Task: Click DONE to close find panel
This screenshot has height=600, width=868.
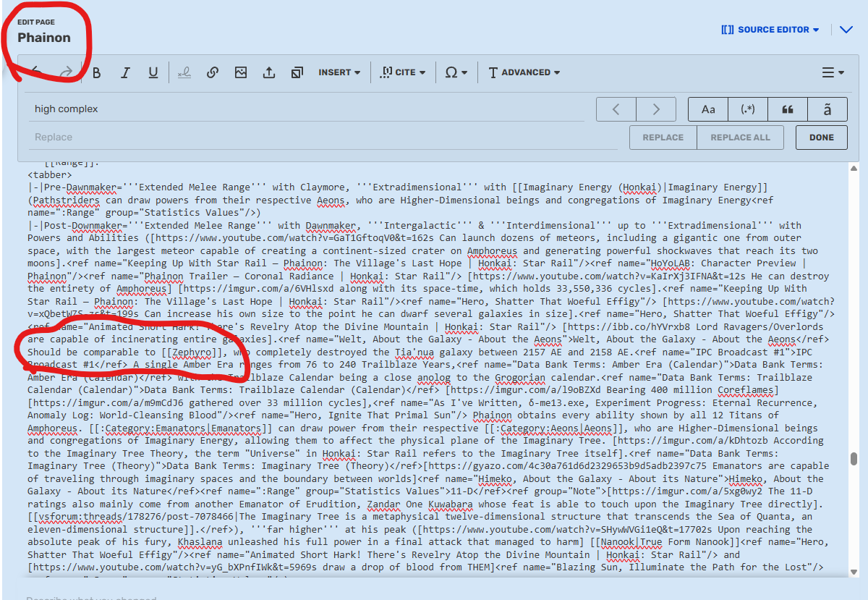Action: [822, 138]
